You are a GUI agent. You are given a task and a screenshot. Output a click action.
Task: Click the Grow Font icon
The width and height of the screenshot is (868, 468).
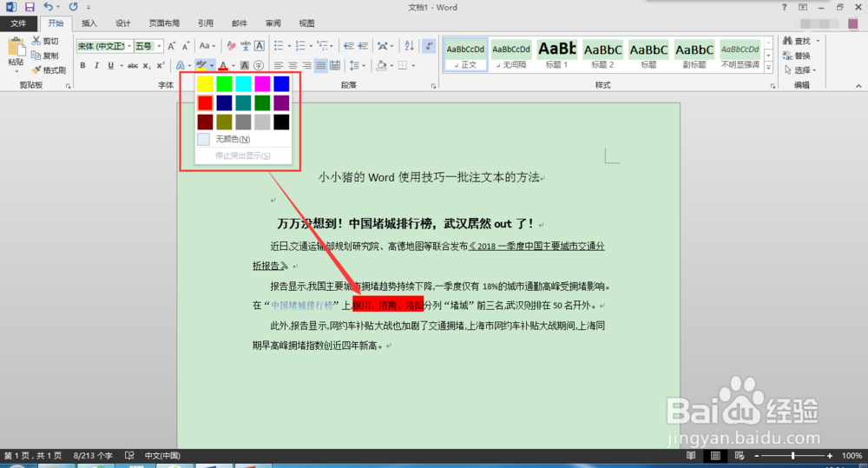pyautogui.click(x=172, y=46)
